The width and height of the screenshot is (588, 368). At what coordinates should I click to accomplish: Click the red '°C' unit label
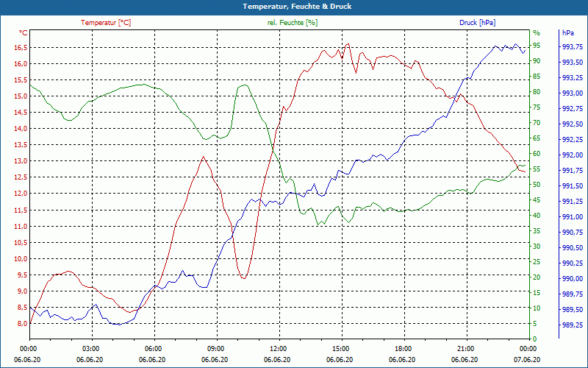pyautogui.click(x=24, y=33)
